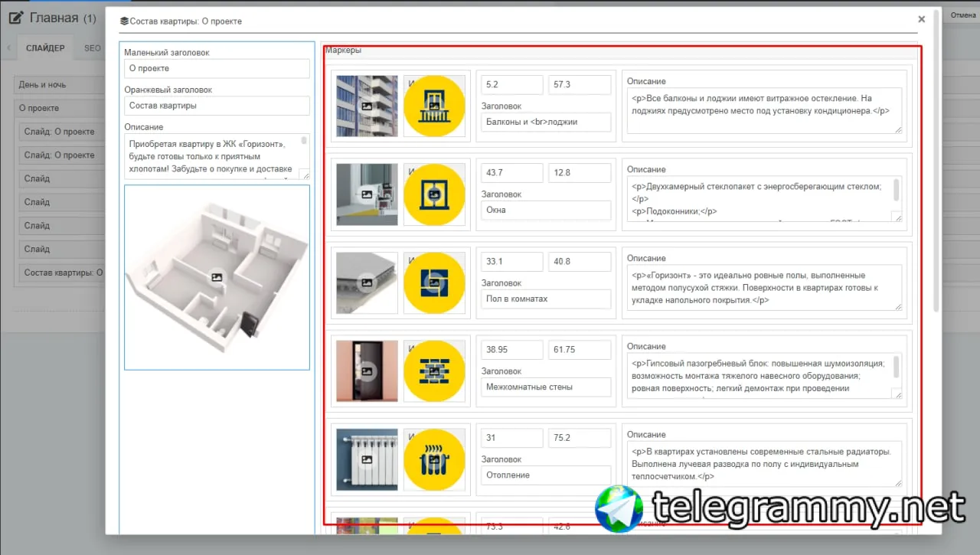Select the window photo in the Окна marker
This screenshot has width=980, height=555.
[x=367, y=194]
